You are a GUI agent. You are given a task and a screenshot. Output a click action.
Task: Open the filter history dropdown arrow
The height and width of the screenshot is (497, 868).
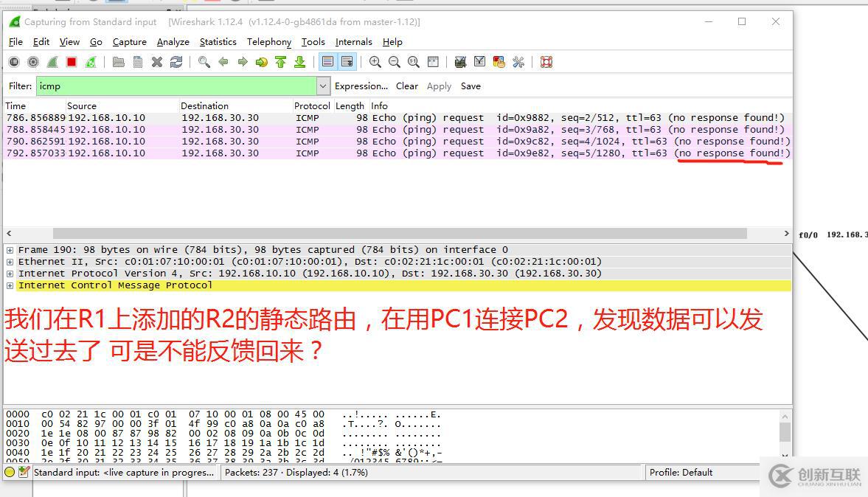coord(322,86)
